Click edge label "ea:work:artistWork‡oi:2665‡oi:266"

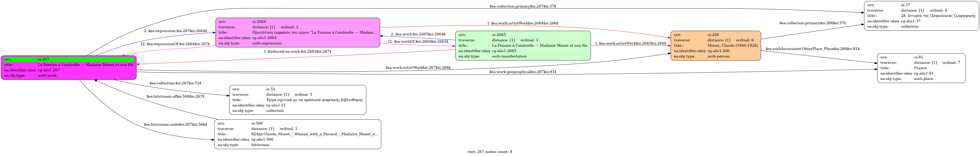click(630, 43)
